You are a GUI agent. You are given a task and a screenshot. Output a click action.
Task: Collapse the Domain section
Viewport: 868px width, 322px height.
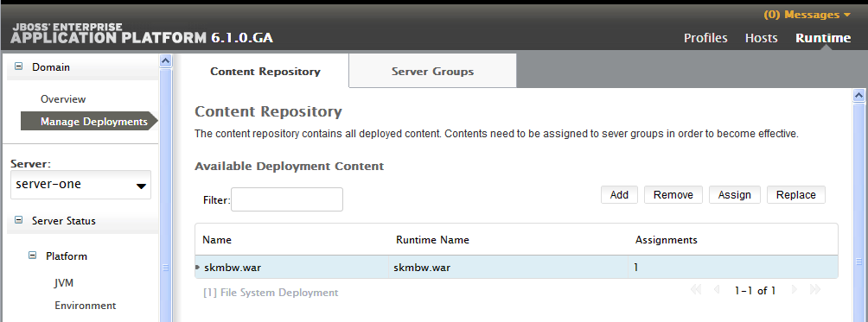pos(18,66)
